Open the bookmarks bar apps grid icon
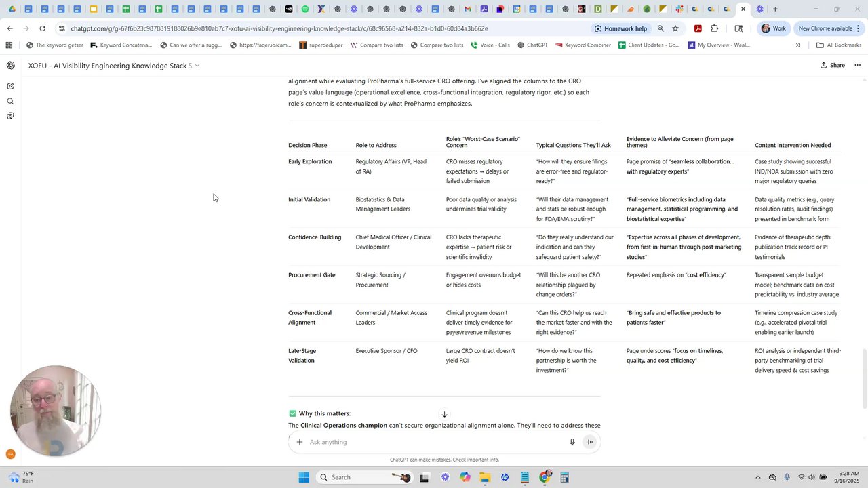 [9, 45]
